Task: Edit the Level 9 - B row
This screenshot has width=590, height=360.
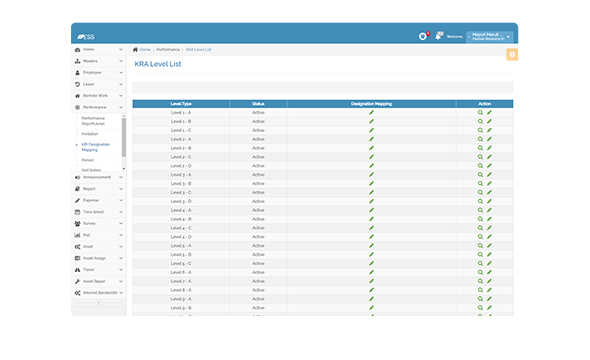Action: click(489, 308)
